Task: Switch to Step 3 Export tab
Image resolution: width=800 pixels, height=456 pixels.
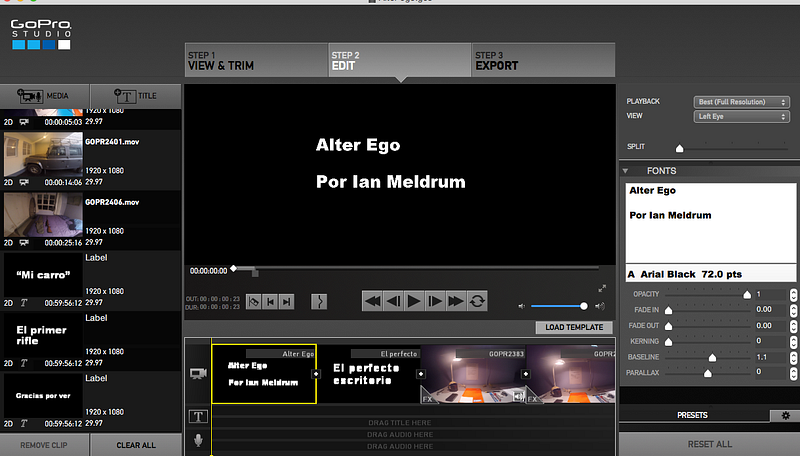Action: pyautogui.click(x=543, y=60)
